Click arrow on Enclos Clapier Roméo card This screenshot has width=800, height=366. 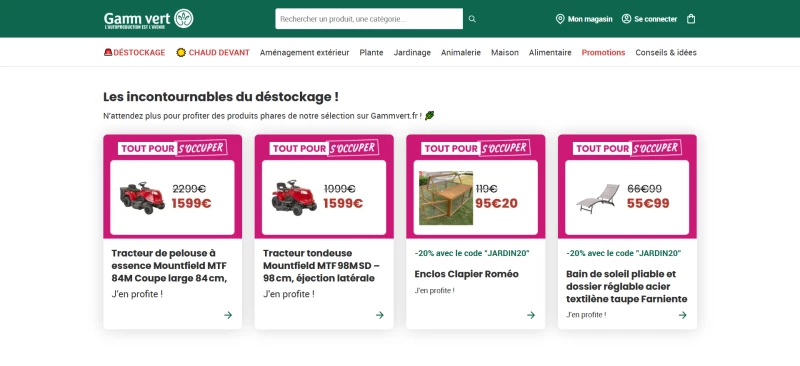click(531, 315)
